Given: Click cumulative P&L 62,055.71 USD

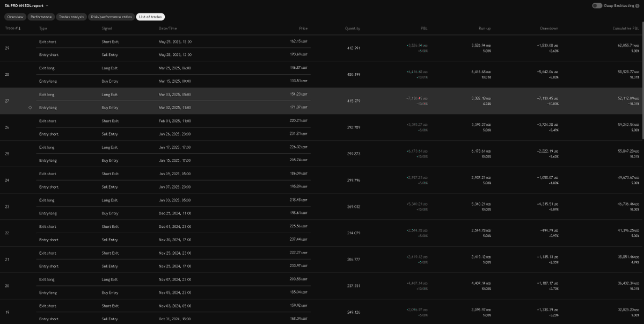Looking at the screenshot, I should (629, 45).
